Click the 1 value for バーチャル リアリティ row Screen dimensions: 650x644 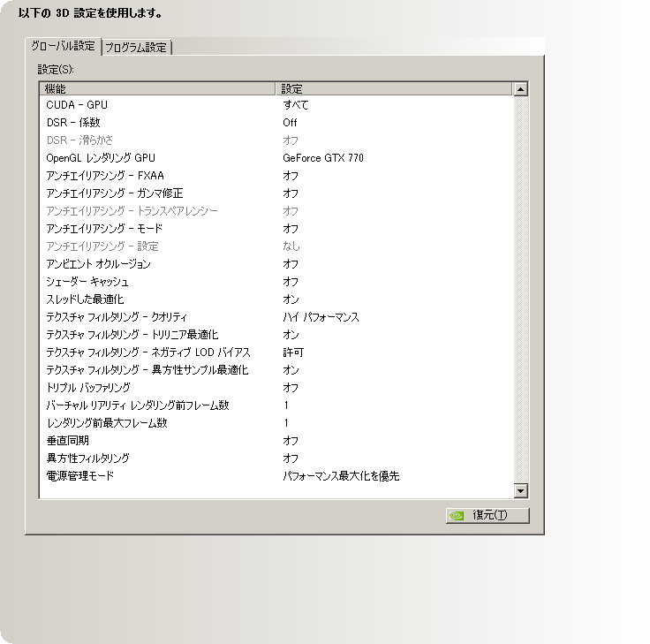286,405
